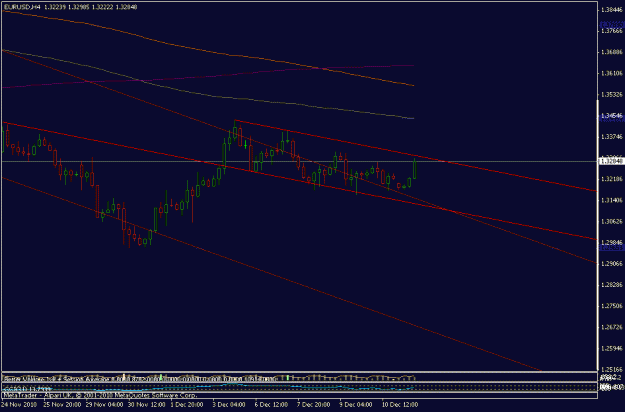Click the 10 Dec 12:00 time label

click(400, 404)
